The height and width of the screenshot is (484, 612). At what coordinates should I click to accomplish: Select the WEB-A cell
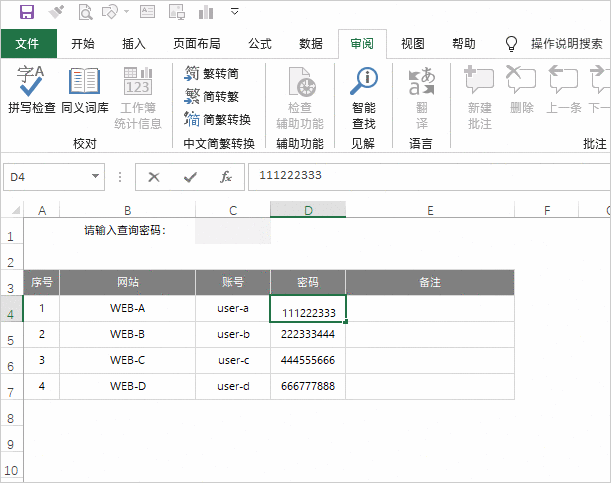128,308
